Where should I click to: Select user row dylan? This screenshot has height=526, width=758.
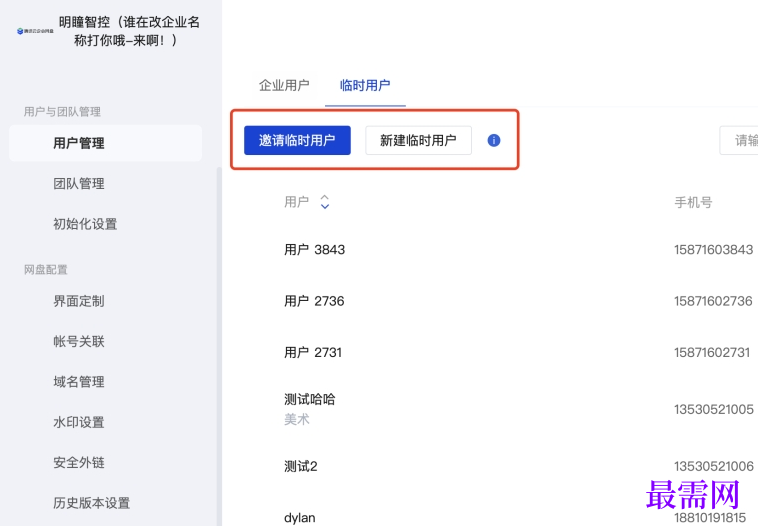pyautogui.click(x=300, y=518)
